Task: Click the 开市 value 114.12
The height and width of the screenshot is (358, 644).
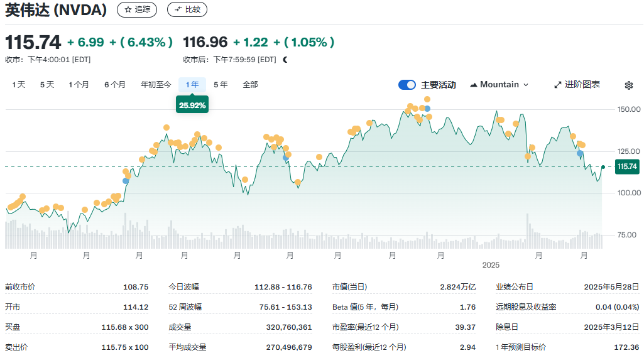Action: point(136,307)
